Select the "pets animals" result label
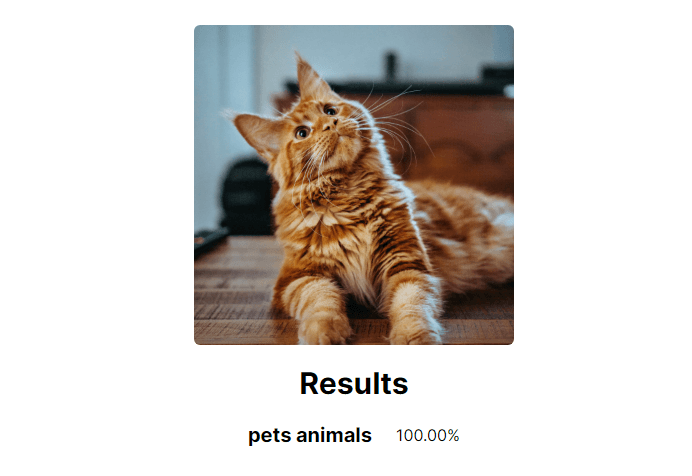This screenshot has height=476, width=692. pos(309,435)
